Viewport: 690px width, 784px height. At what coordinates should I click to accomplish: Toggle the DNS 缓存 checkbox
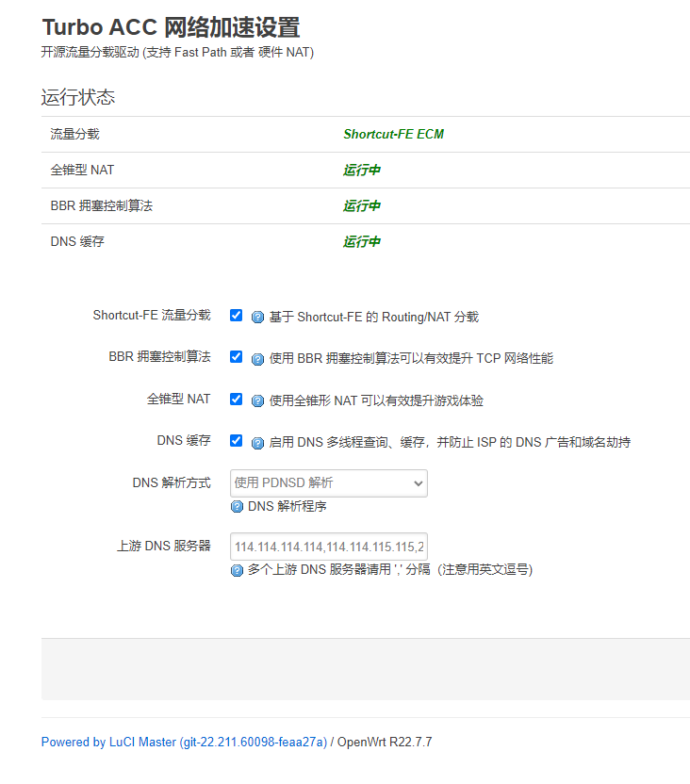pos(236,440)
